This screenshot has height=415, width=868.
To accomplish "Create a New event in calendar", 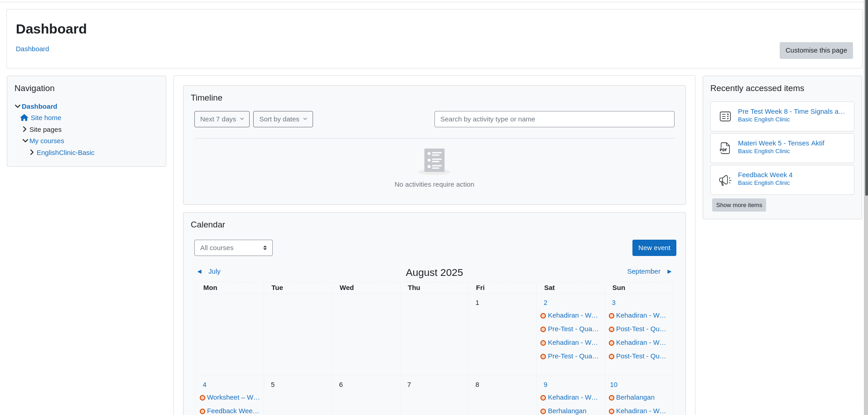I will [x=654, y=248].
